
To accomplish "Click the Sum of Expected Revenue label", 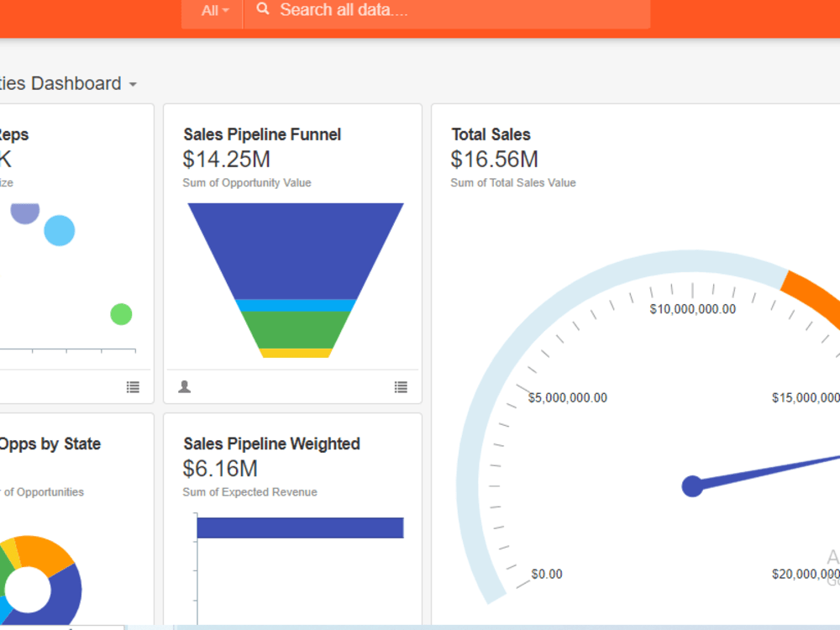I will tap(249, 491).
